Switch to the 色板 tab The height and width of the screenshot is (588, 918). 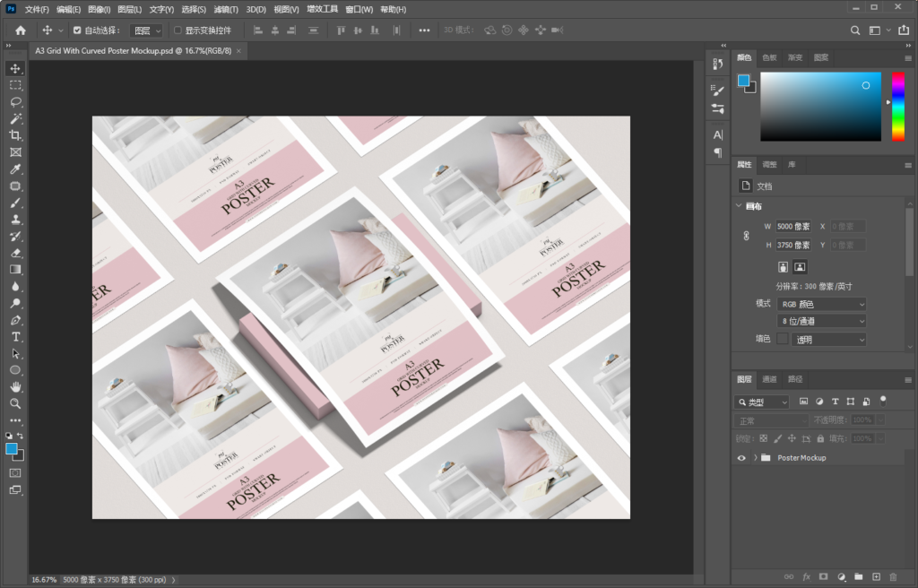point(769,57)
